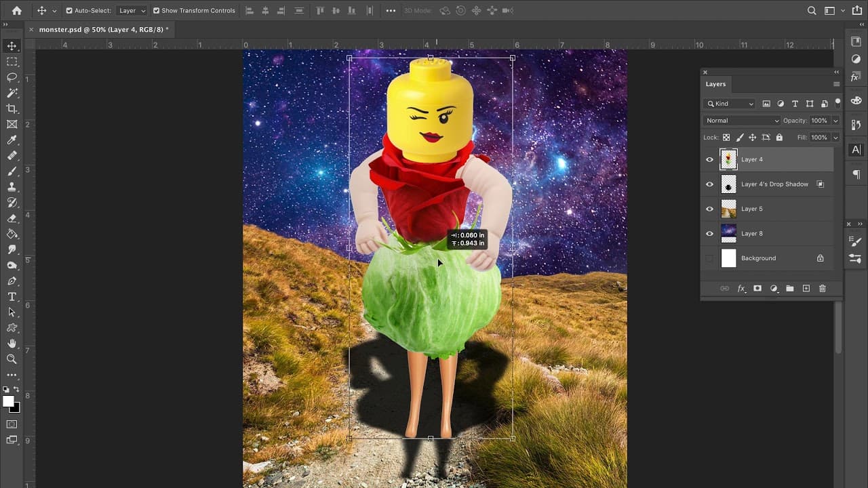Create a new layer with plus icon

point(806,289)
